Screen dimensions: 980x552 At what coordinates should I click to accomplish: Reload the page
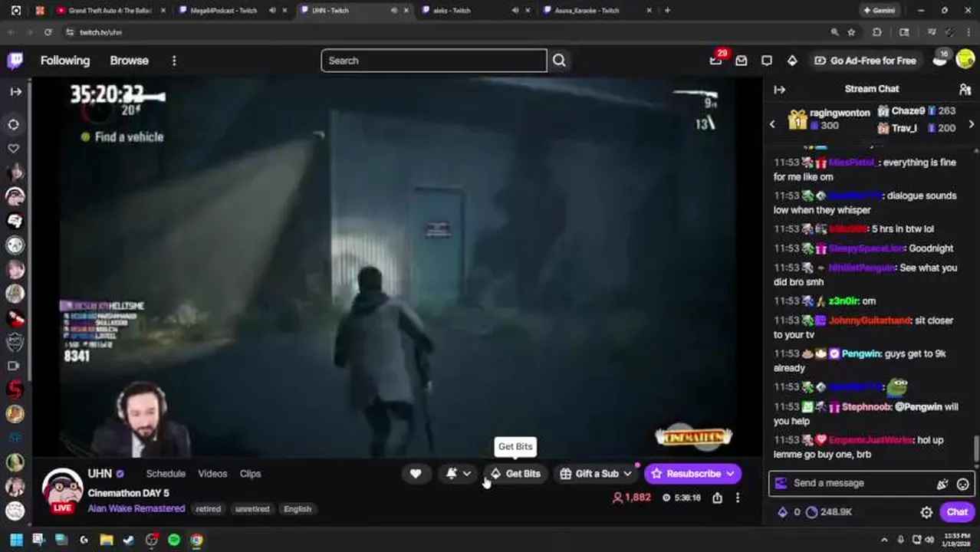click(48, 32)
